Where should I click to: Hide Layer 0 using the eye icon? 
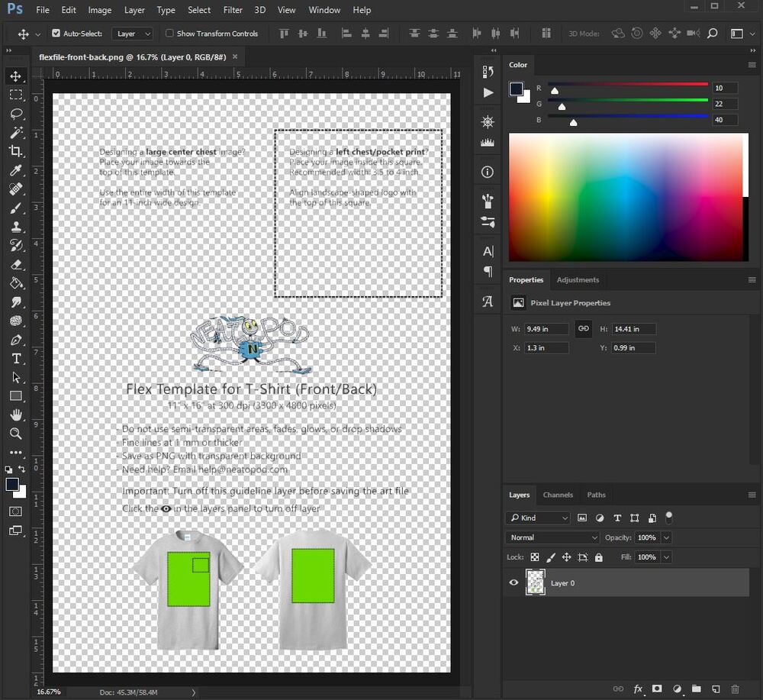[513, 582]
